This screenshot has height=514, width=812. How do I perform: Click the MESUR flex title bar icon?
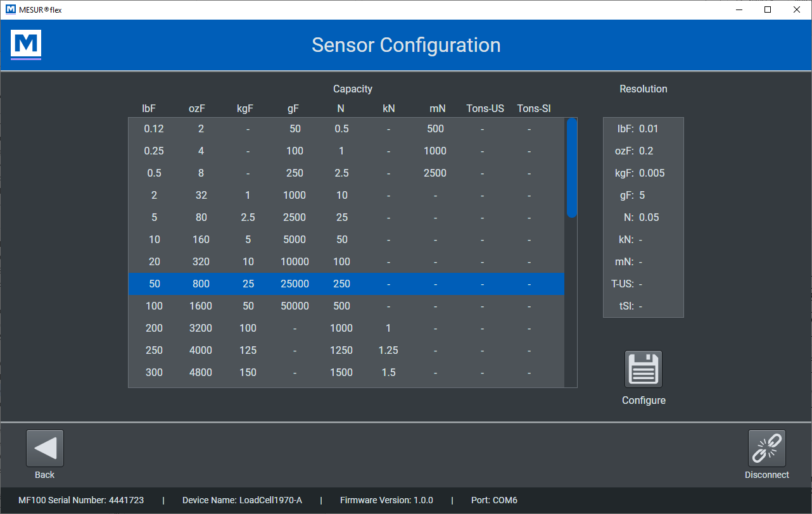coord(10,9)
